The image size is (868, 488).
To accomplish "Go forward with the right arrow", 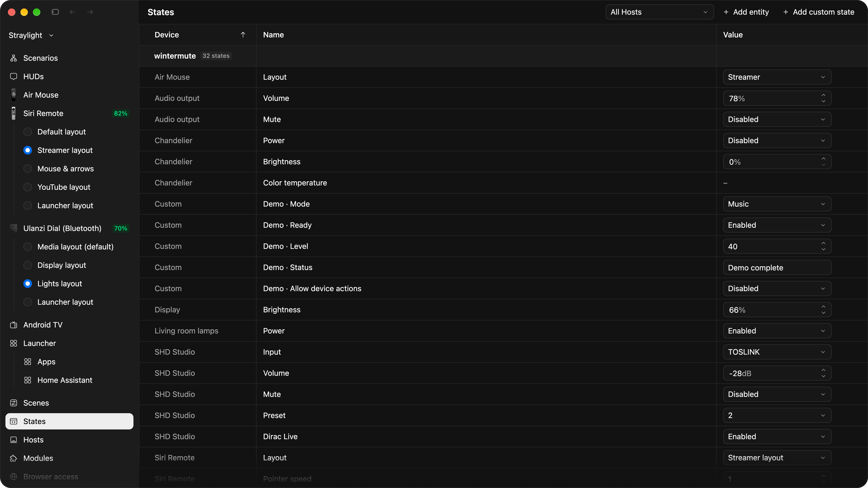I will (90, 12).
